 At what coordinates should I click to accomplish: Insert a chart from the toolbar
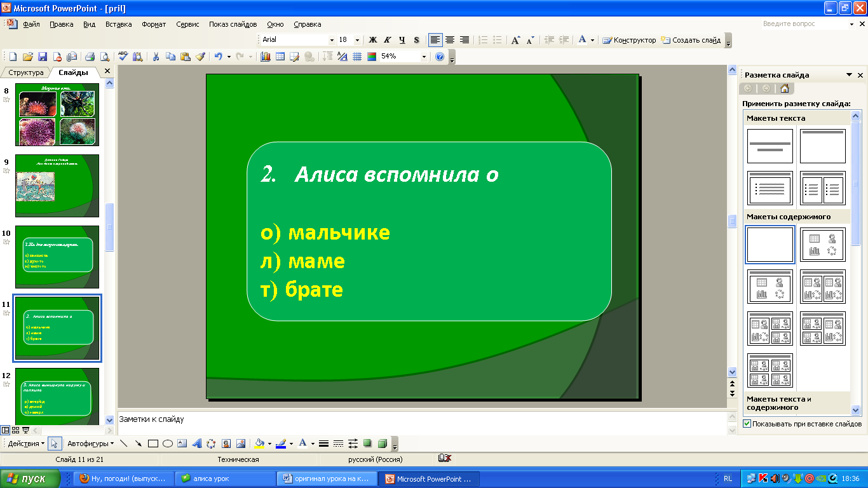pyautogui.click(x=265, y=57)
